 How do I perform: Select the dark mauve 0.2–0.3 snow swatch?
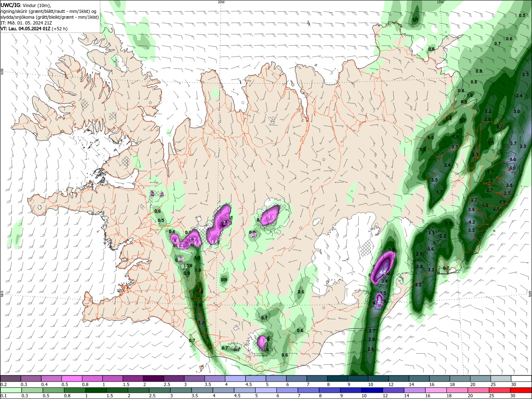click(x=10, y=378)
